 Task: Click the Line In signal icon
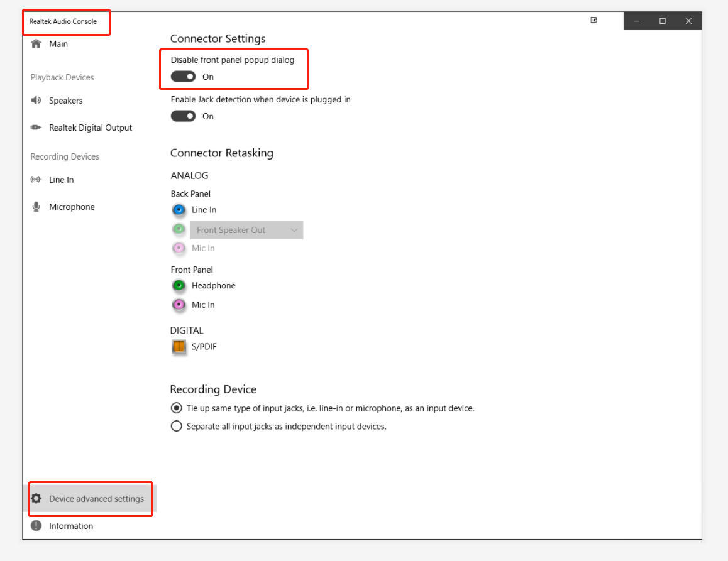pyautogui.click(x=36, y=179)
